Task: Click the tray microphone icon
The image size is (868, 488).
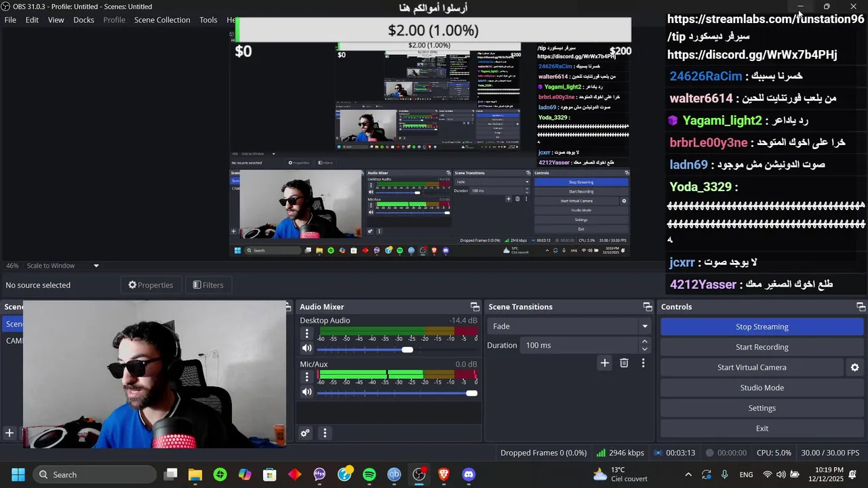Action: (x=725, y=474)
